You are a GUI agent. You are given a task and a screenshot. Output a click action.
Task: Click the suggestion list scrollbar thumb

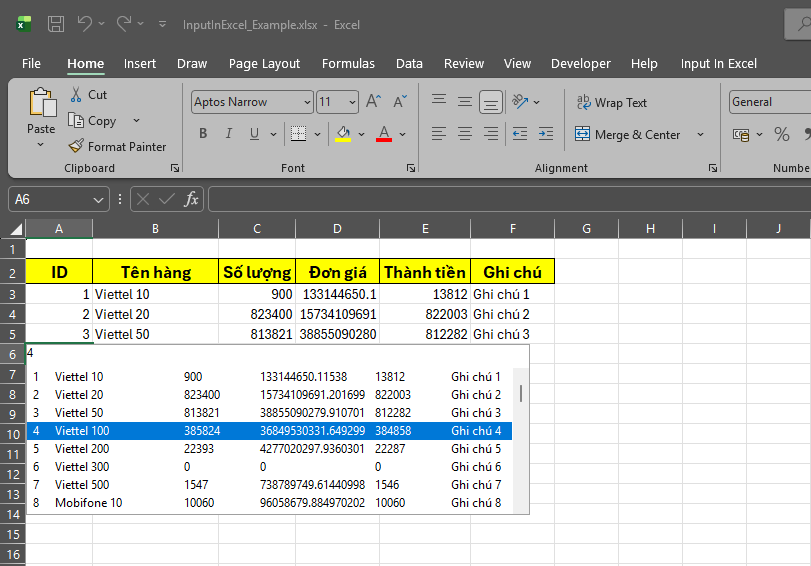pyautogui.click(x=521, y=394)
